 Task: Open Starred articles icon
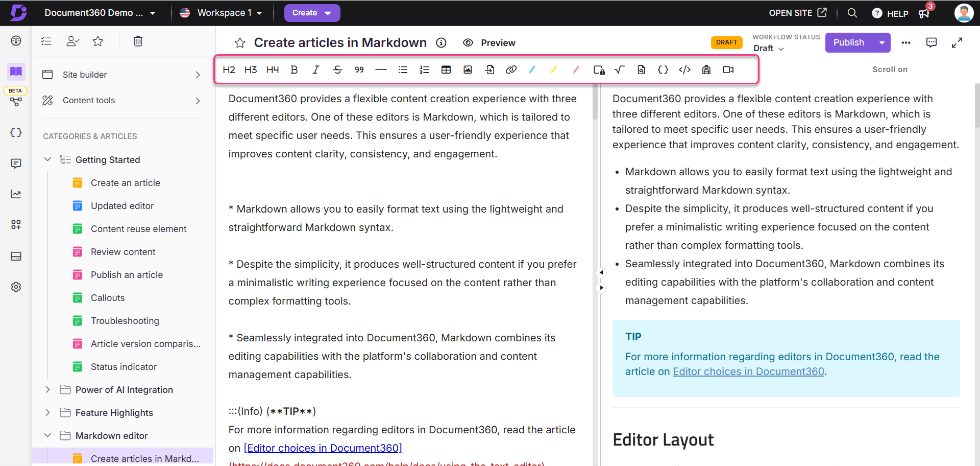click(x=98, y=41)
